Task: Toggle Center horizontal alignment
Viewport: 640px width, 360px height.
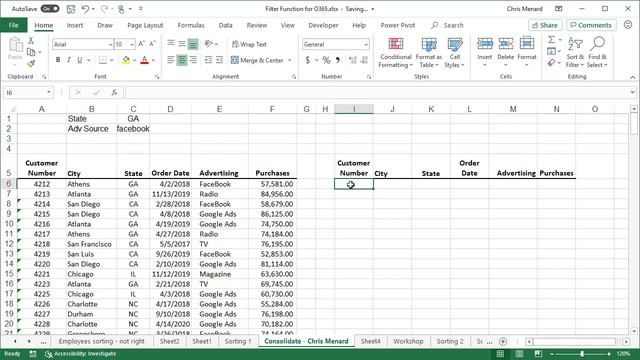Action: coord(182,60)
